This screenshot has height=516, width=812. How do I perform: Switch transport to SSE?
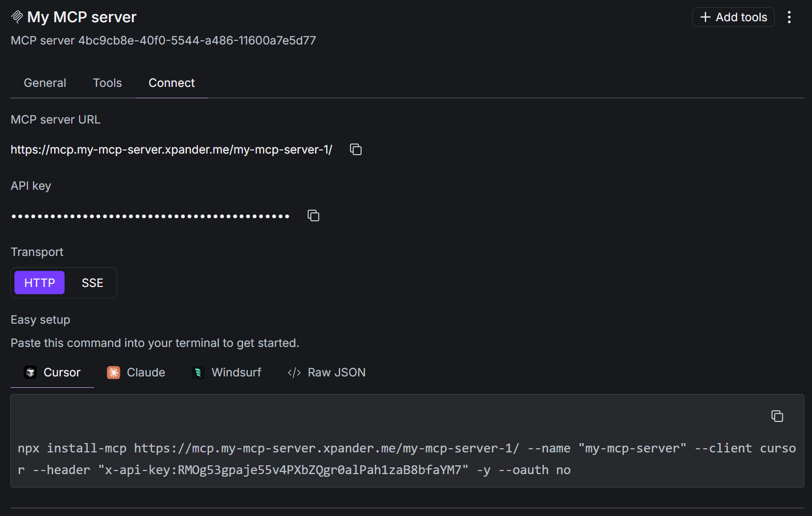point(92,282)
